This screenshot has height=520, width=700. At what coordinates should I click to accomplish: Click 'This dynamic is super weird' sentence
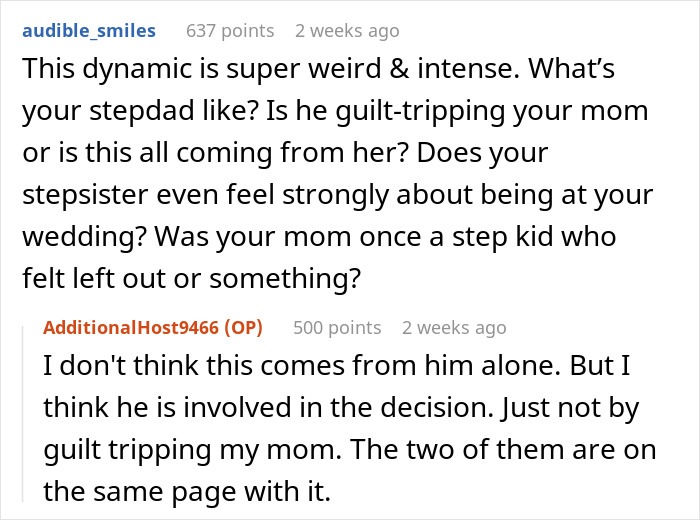(x=200, y=72)
